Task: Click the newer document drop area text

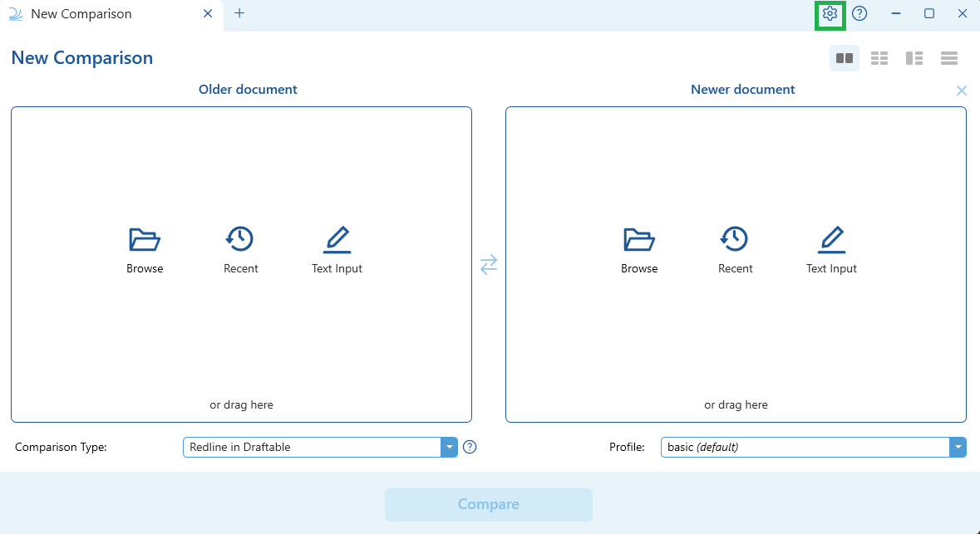Action: pos(736,404)
